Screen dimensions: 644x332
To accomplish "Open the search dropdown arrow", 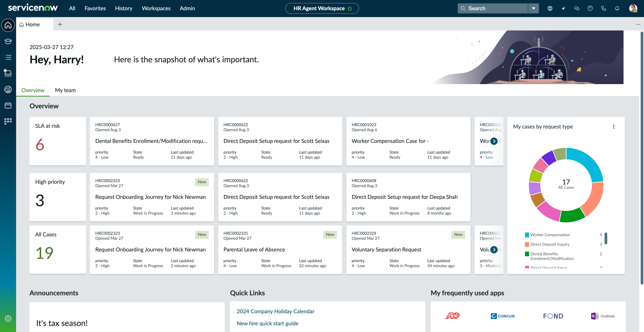I will [534, 8].
